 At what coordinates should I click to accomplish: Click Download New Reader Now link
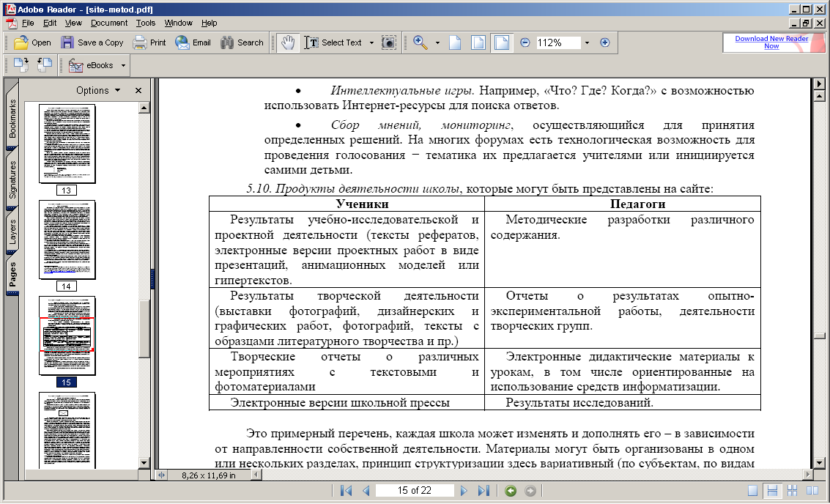(771, 42)
